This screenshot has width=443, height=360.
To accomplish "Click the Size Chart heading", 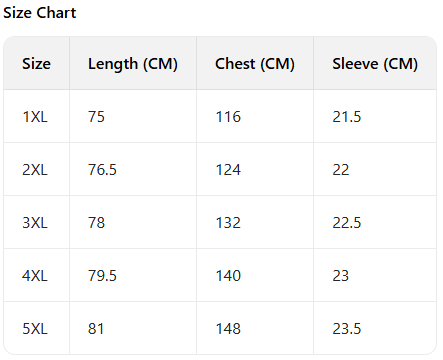I will point(40,13).
